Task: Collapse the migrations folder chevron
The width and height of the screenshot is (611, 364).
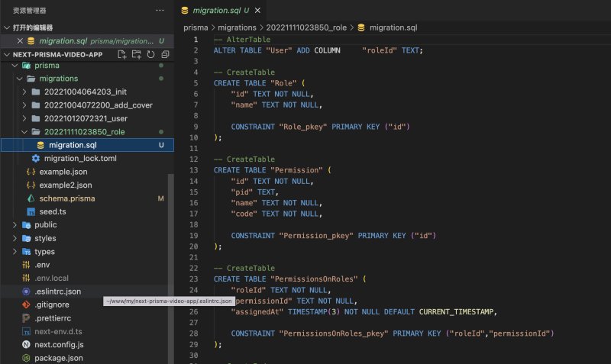Action: 20,79
